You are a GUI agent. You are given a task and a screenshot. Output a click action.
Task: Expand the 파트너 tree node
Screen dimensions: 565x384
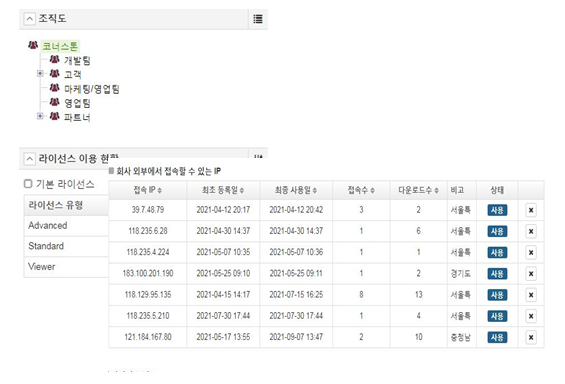tap(40, 116)
